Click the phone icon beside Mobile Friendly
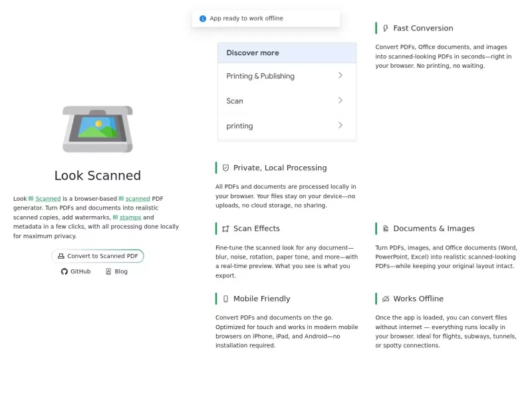Image resolution: width=532 pixels, height=399 pixels. pos(225,299)
